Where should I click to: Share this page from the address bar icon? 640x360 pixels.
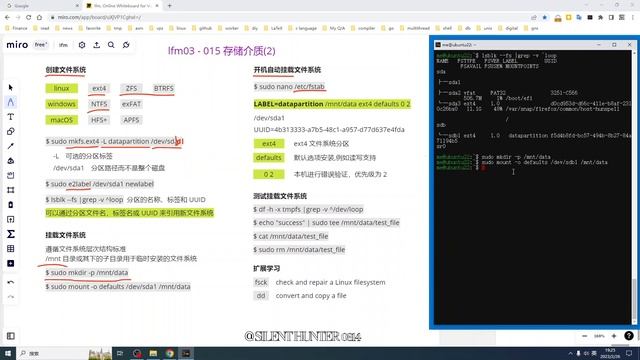534,18
